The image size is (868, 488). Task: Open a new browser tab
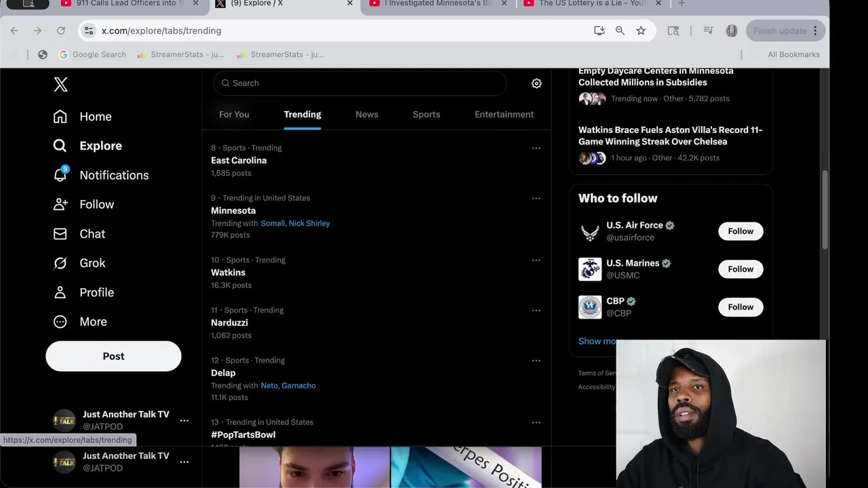pos(682,3)
